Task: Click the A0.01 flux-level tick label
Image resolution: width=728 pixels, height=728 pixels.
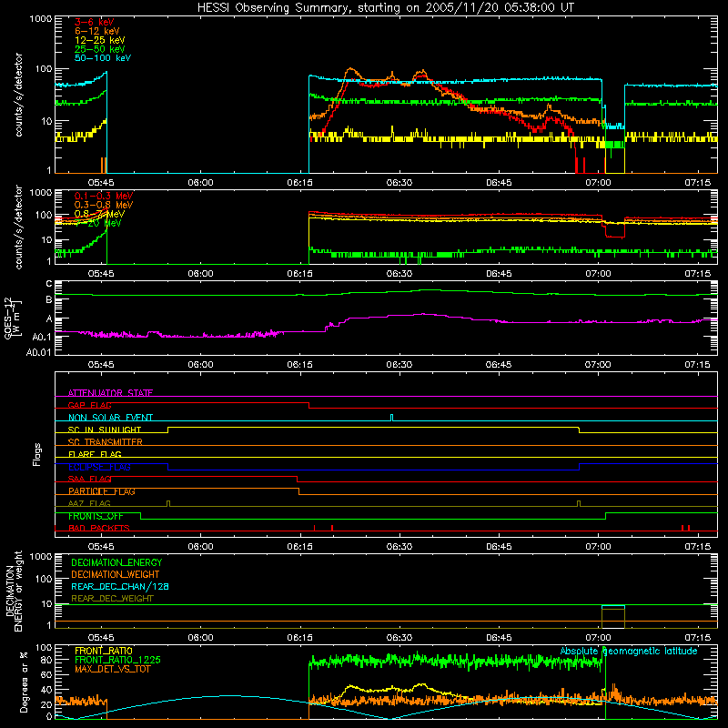Action: (39, 352)
